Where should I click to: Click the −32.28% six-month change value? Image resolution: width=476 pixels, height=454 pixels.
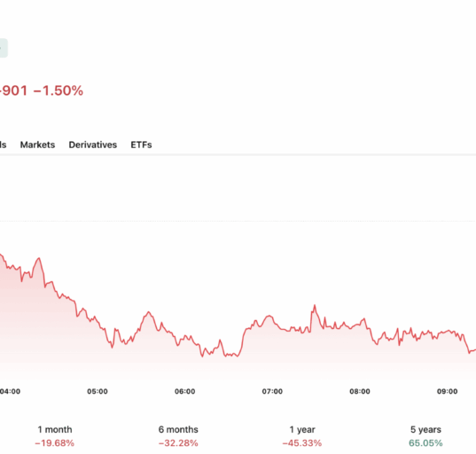point(178,443)
